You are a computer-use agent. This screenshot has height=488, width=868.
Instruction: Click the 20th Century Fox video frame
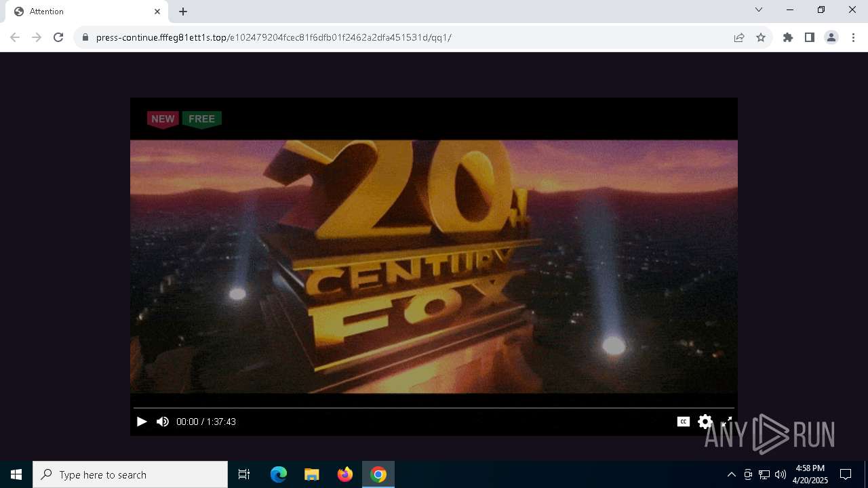[434, 266]
